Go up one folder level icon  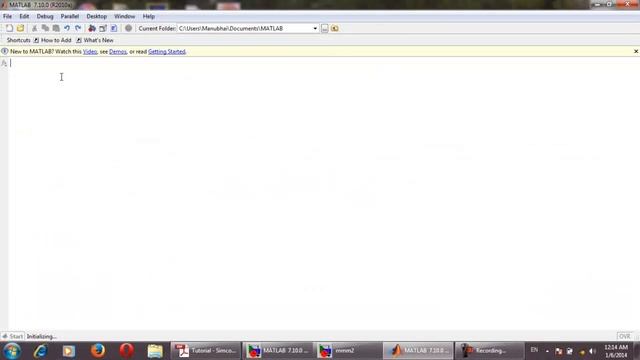click(x=335, y=29)
